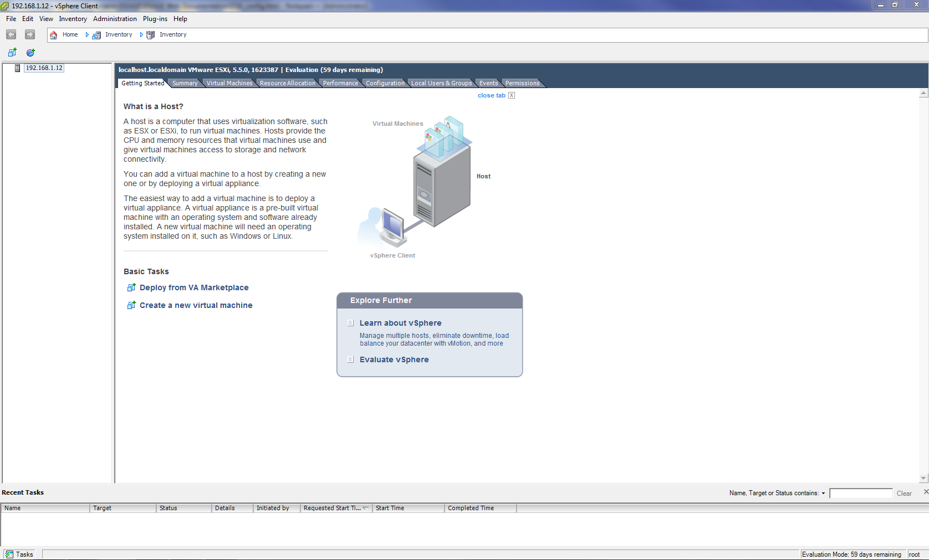
Task: Sort Recent Tasks by Name column
Action: tap(45, 508)
